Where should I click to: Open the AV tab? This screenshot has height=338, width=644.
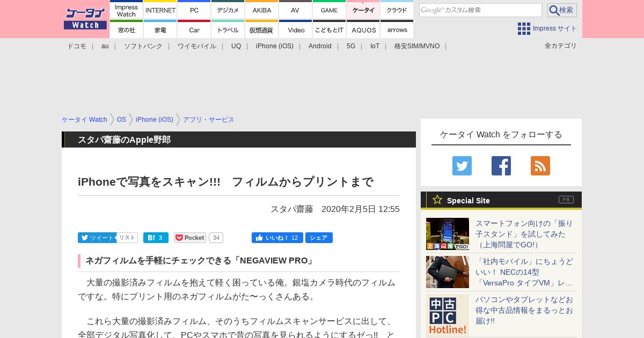click(x=296, y=10)
